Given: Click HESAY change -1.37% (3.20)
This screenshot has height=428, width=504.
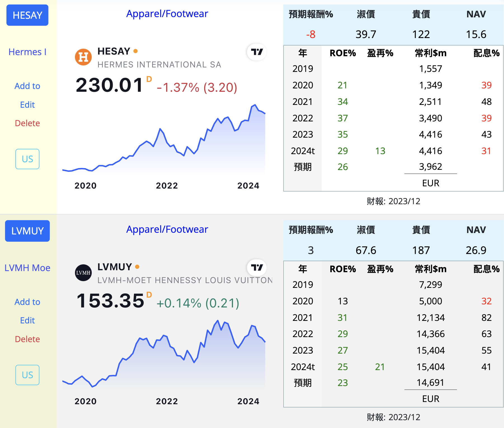Looking at the screenshot, I should pos(197,88).
